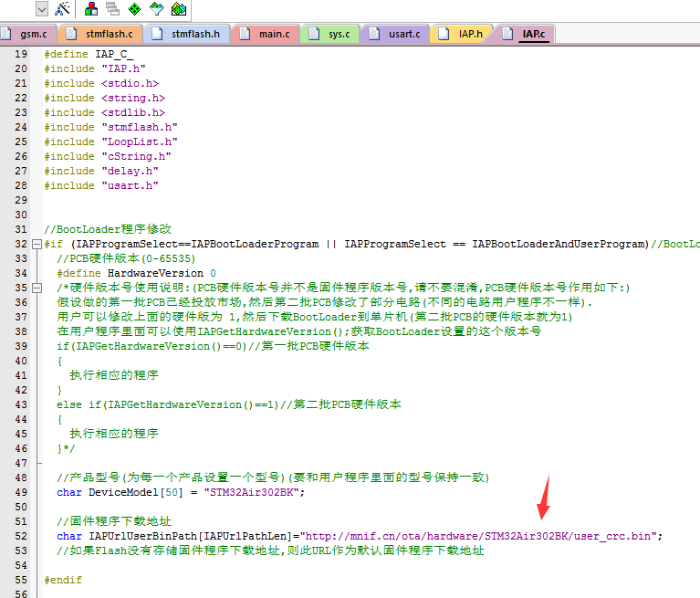Click line number 52 in the gutter
This screenshot has width=700, height=598.
pos(20,536)
